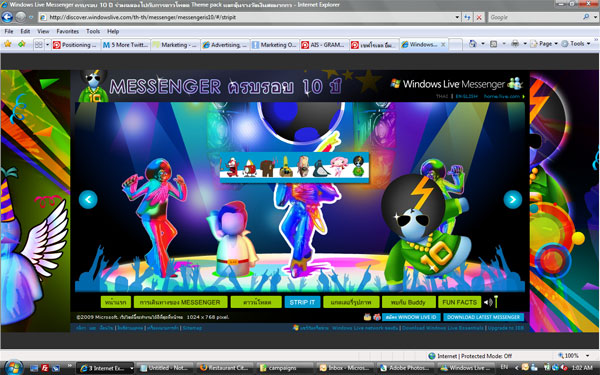This screenshot has width=600, height=375.
Task: Click the Quick Tabs grid icon
Action: (x=38, y=45)
